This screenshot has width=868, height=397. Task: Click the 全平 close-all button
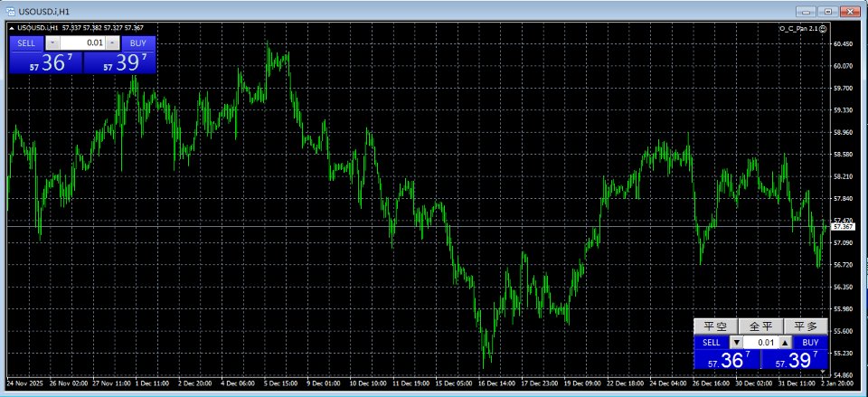tap(760, 326)
